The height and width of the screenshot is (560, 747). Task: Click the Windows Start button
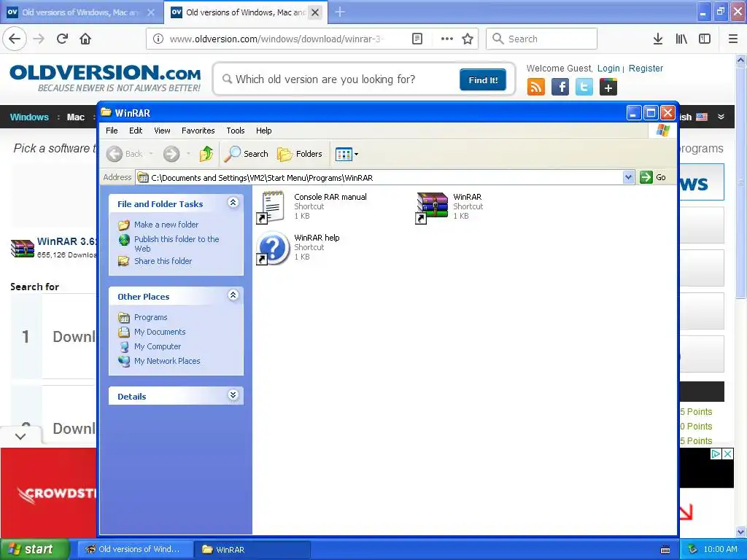point(35,549)
